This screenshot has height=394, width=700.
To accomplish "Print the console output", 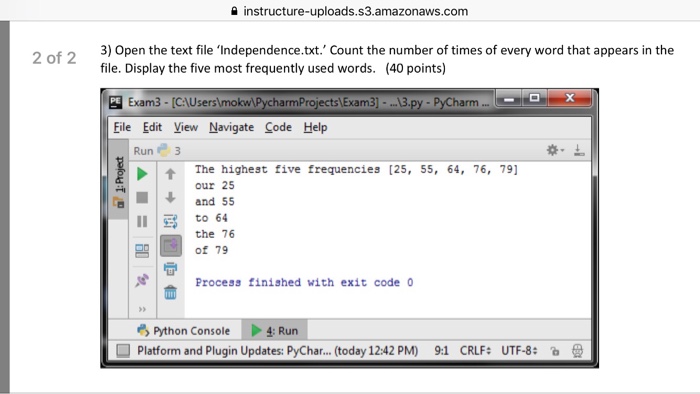I will click(x=170, y=269).
